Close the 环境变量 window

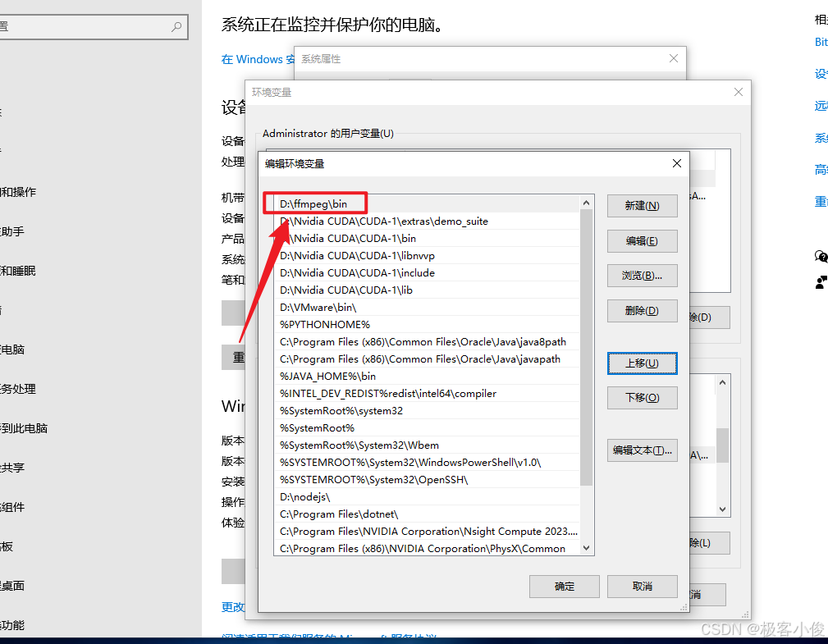(x=739, y=92)
